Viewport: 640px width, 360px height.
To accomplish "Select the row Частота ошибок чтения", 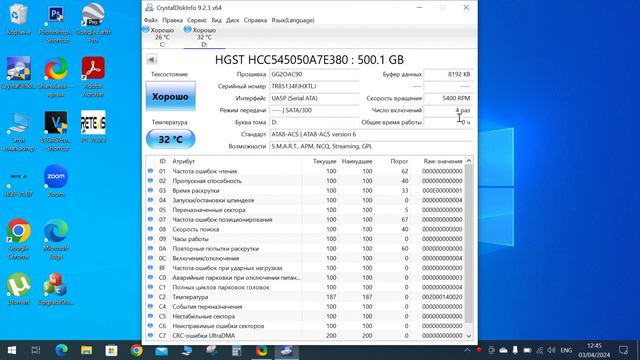I will coord(305,171).
